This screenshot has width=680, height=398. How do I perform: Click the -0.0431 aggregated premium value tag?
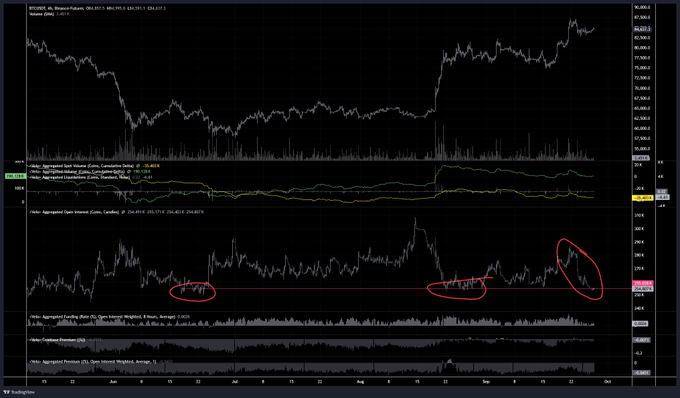pyautogui.click(x=641, y=373)
